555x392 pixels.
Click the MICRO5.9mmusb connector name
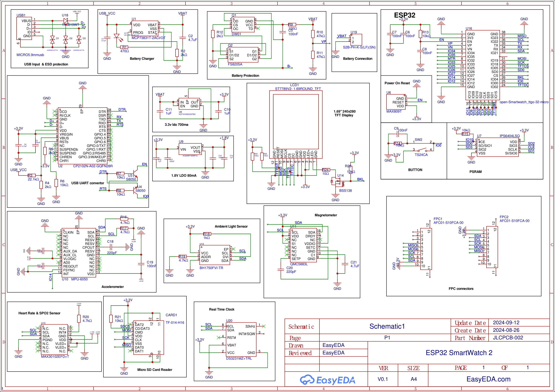(x=30, y=54)
